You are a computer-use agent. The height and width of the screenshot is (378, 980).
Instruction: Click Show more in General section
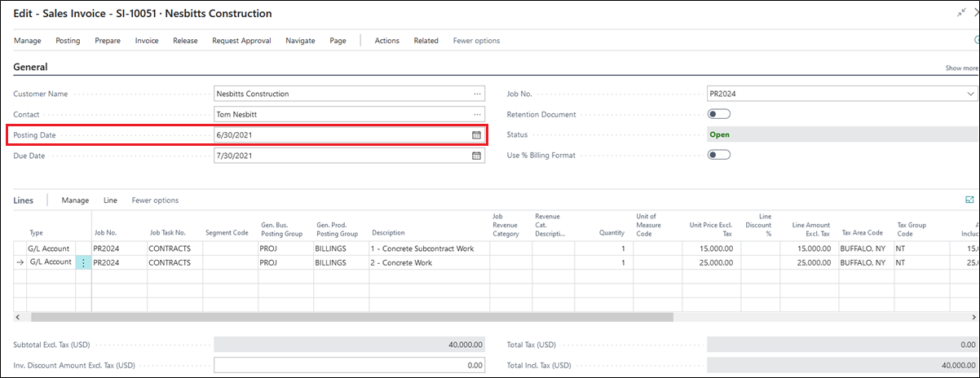[x=961, y=68]
